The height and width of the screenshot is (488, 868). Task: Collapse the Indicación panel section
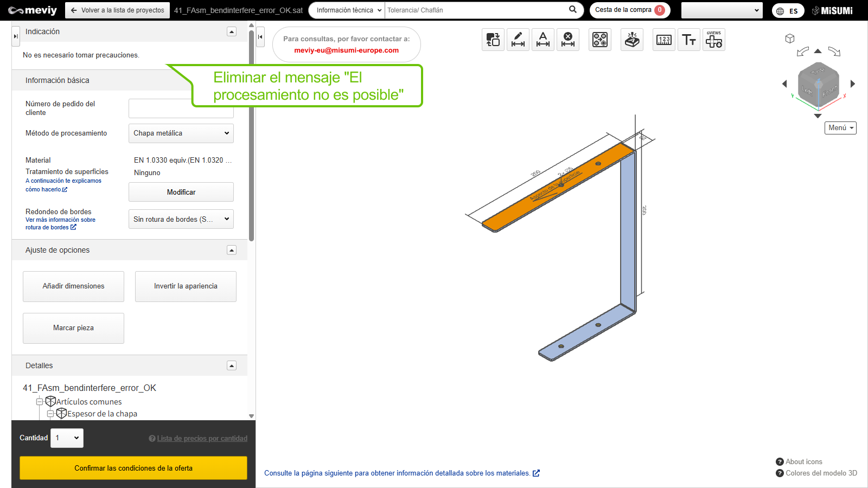pos(232,31)
